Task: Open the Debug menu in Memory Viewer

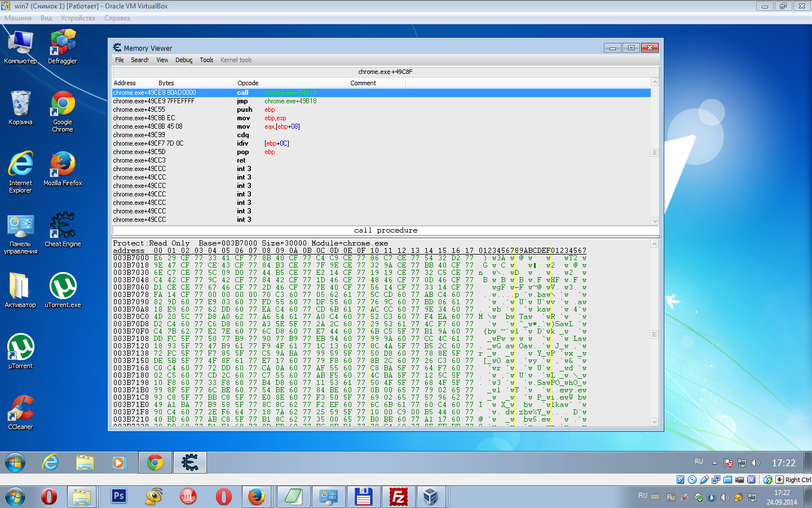Action: (183, 60)
